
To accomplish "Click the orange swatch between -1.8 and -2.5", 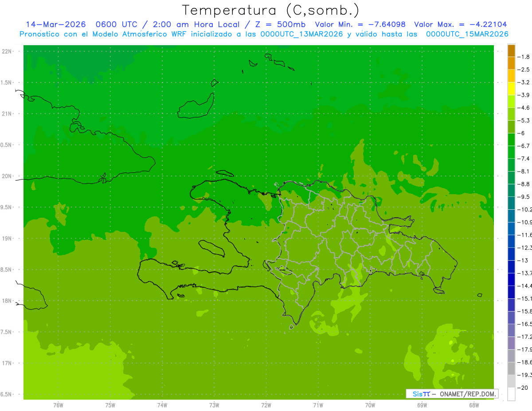I will (511, 63).
